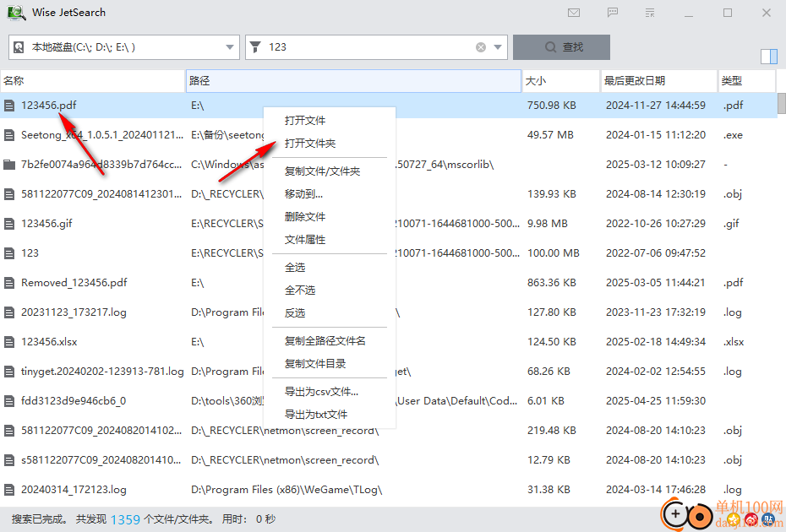Viewport: 786px width, 532px height.
Task: Sort by the 大小 column header
Action: click(561, 81)
